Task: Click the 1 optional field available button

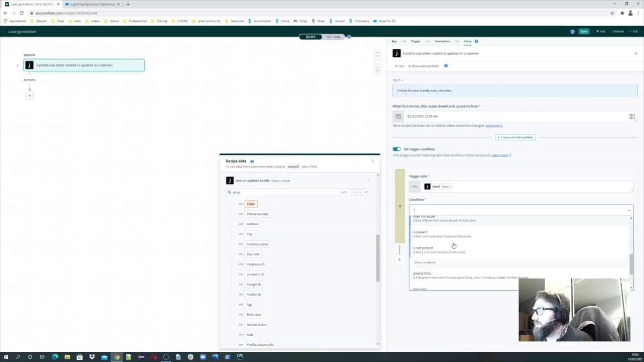Action: point(514,137)
